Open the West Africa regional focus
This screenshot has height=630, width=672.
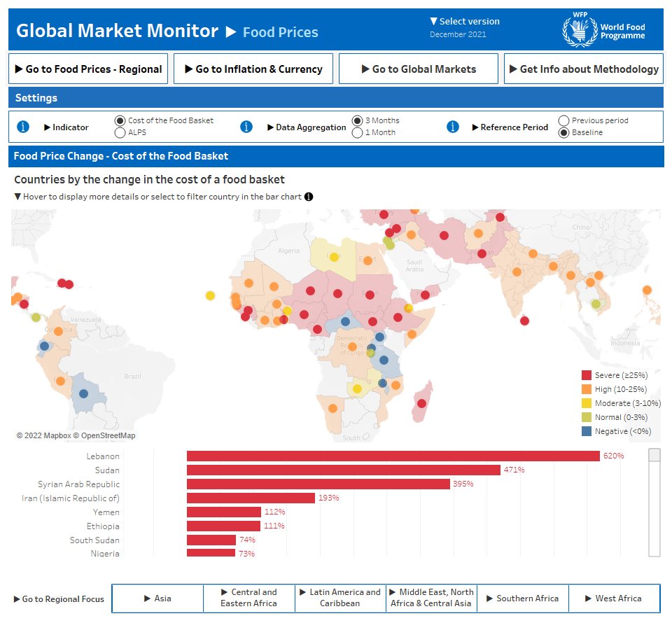tap(614, 598)
